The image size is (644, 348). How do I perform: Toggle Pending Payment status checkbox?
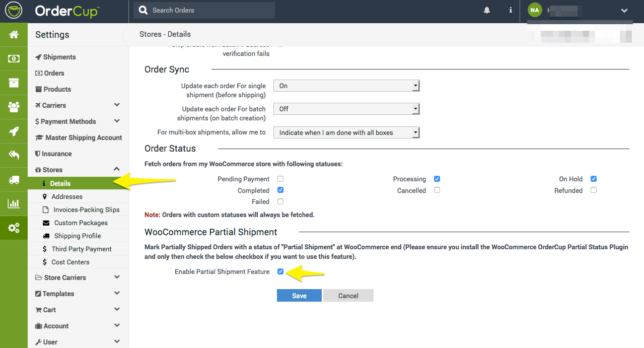pos(280,179)
